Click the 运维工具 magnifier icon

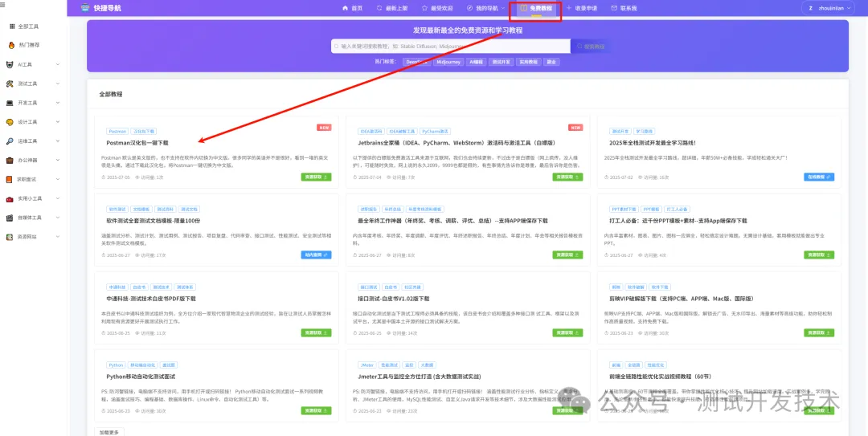point(10,141)
